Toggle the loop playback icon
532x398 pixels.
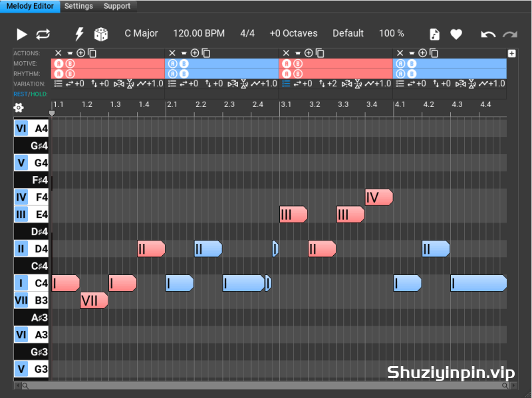point(43,35)
